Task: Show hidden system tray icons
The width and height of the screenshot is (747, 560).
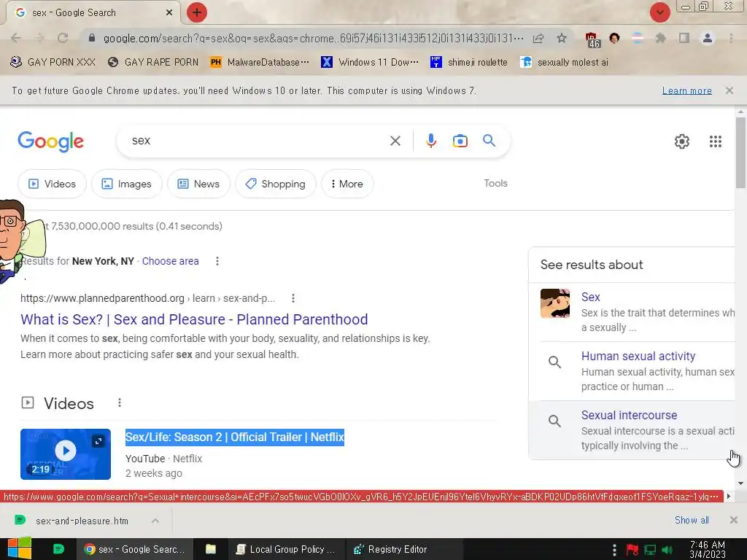Action: 614,550
